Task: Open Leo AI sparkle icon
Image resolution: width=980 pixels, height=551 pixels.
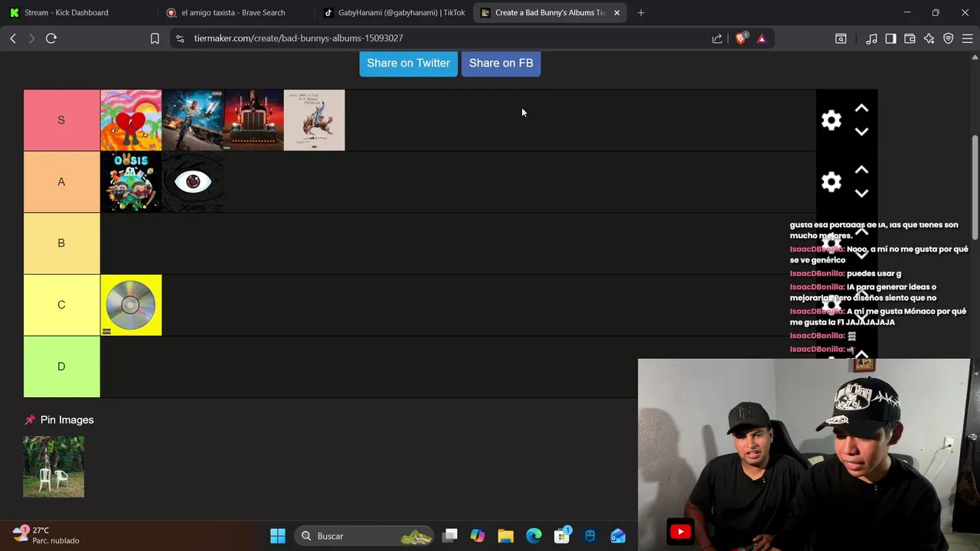Action: tap(929, 38)
